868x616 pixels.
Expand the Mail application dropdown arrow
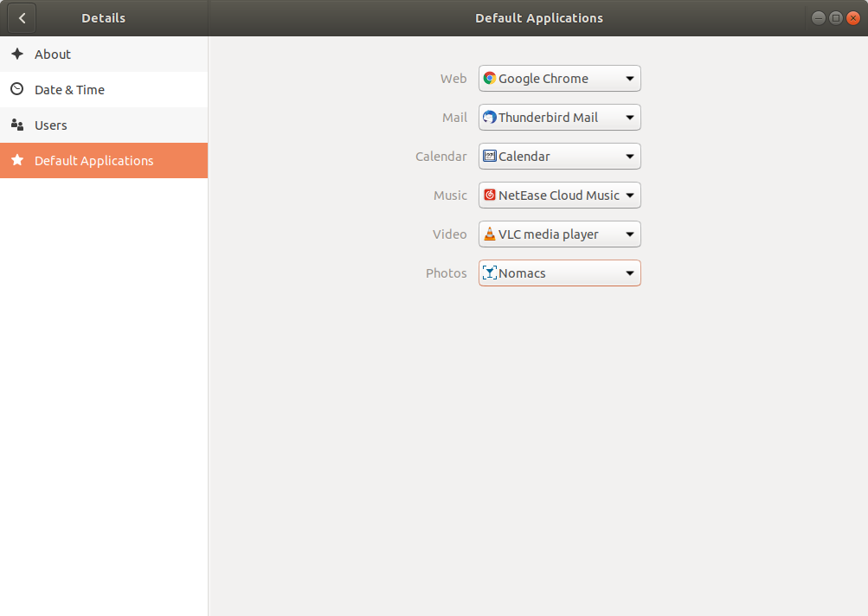click(x=629, y=118)
